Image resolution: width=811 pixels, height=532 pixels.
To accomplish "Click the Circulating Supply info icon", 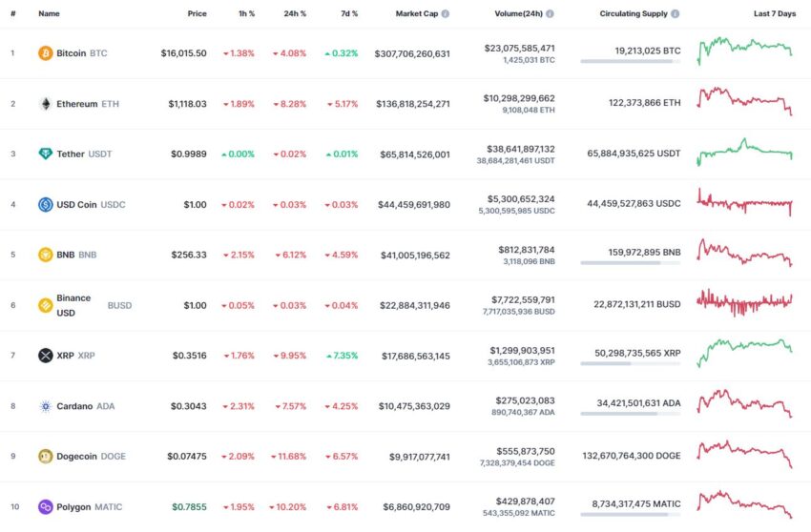I will pyautogui.click(x=675, y=14).
